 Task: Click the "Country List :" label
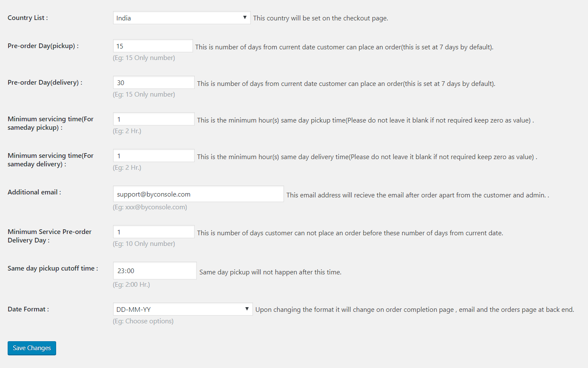click(x=28, y=18)
